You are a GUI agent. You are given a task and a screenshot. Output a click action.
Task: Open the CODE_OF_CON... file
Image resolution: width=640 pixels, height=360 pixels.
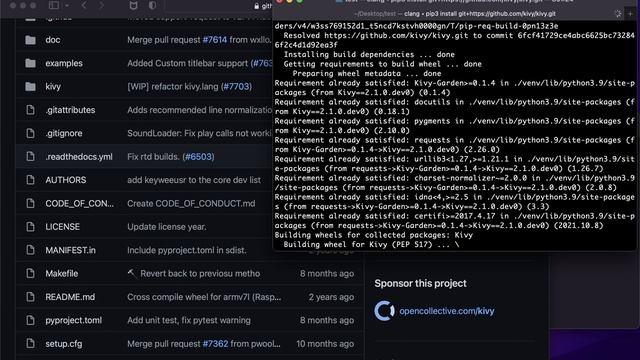80,203
